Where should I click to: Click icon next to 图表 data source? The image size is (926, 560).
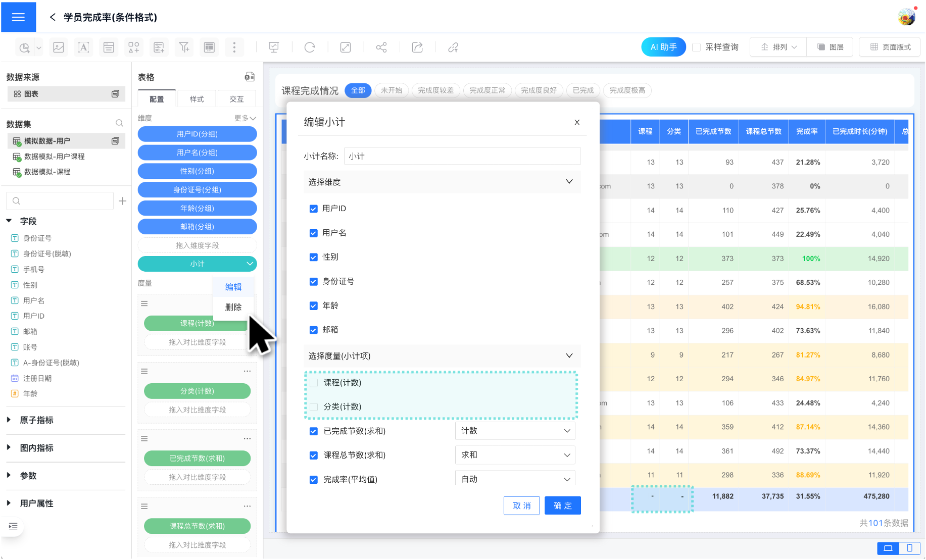115,94
